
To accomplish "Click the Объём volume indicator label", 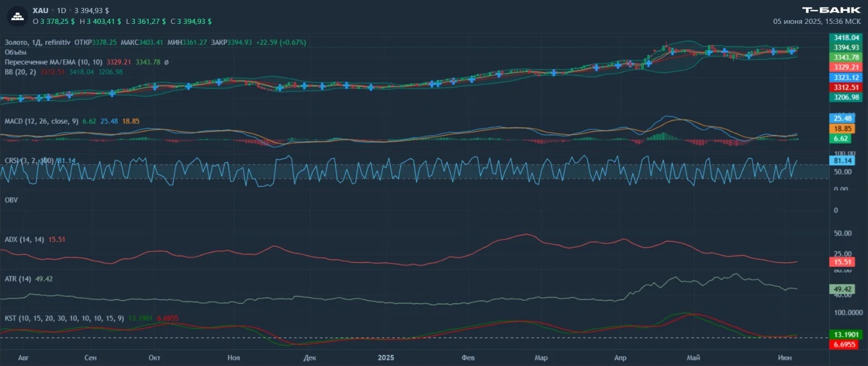I will coord(15,52).
